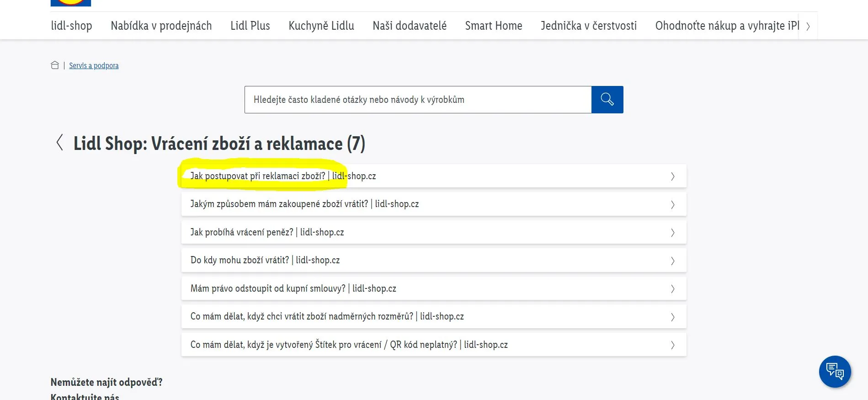Open Nabídka v prodejnách menu item
868x400 pixels.
click(x=161, y=26)
